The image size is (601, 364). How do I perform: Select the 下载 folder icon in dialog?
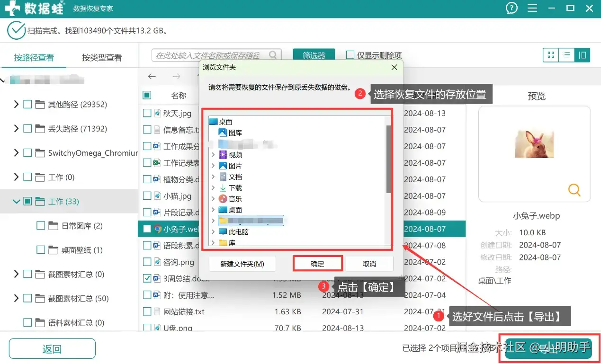223,188
